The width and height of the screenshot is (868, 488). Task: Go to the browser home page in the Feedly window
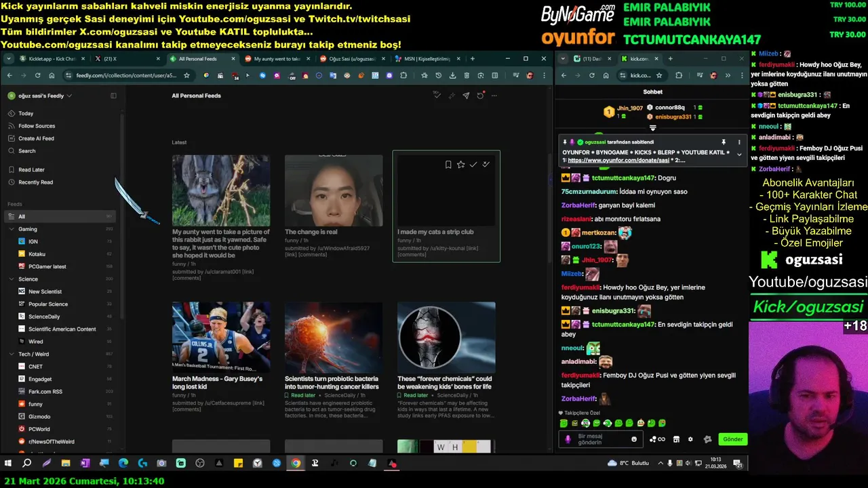click(52, 75)
